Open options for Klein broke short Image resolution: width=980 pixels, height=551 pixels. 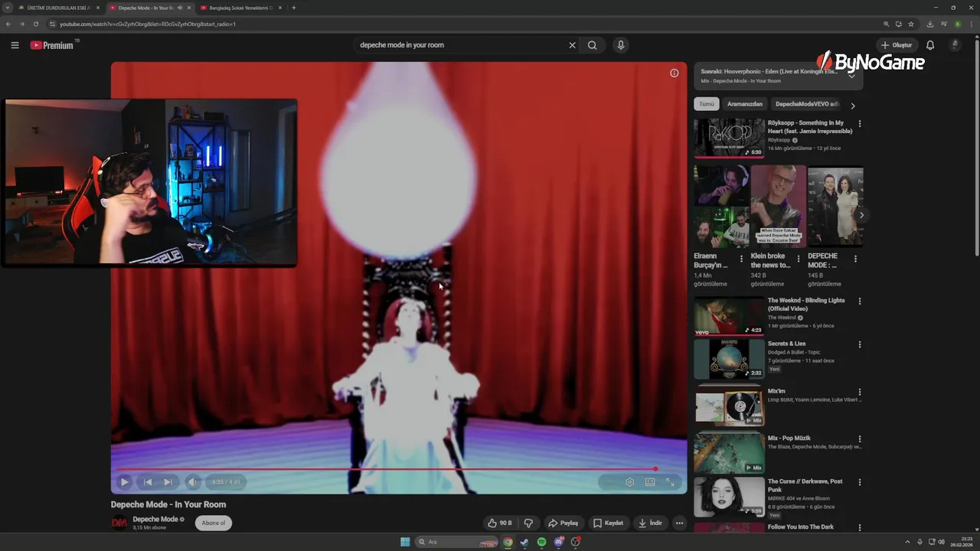point(798,259)
